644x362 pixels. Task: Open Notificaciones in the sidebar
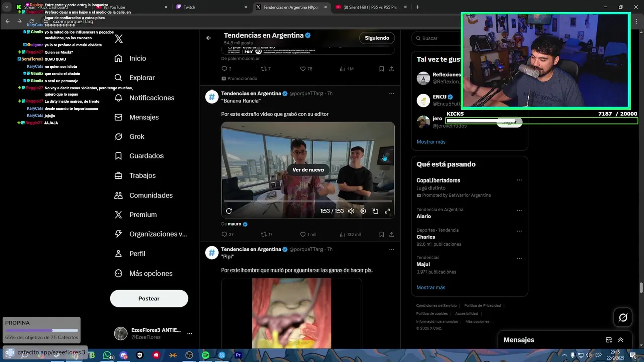[x=144, y=98]
